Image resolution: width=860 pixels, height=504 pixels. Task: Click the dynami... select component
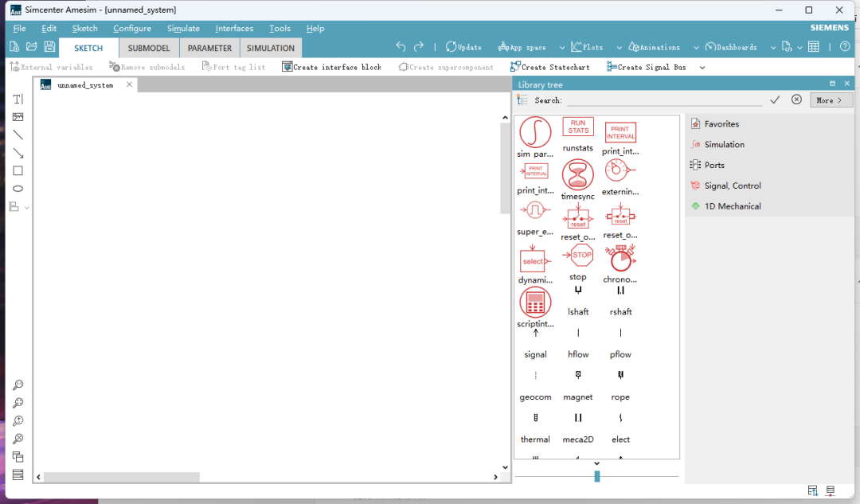point(535,260)
